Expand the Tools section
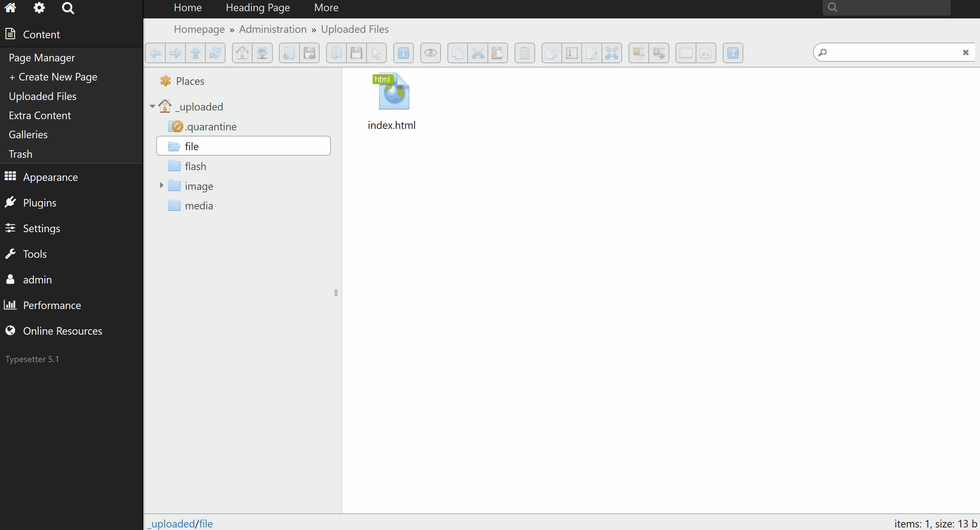Viewport: 980px width, 530px height. click(71, 254)
